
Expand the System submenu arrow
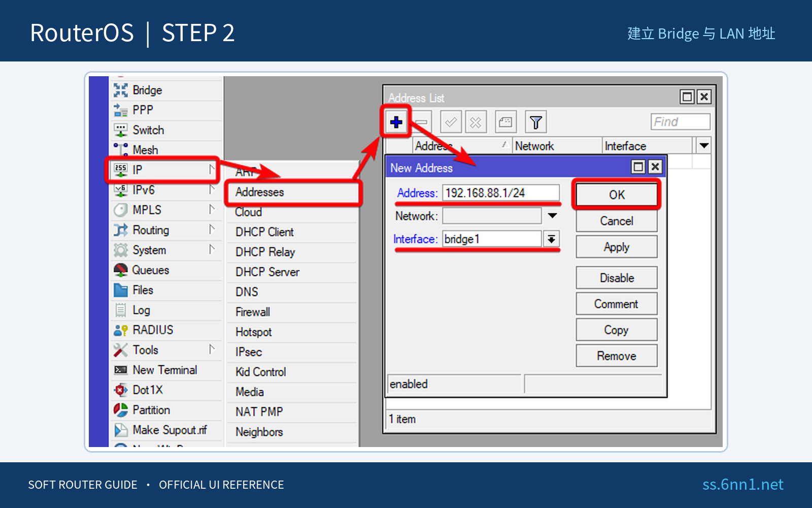(x=212, y=249)
